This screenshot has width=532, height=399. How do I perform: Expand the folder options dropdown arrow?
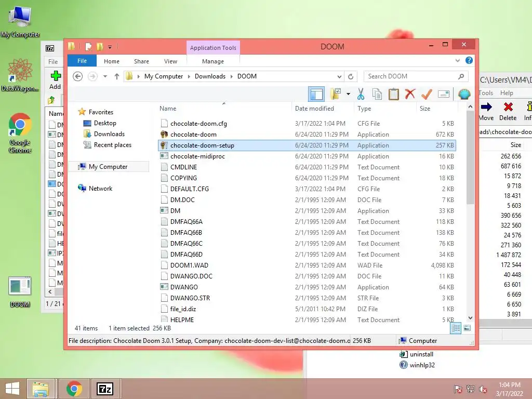(x=349, y=94)
